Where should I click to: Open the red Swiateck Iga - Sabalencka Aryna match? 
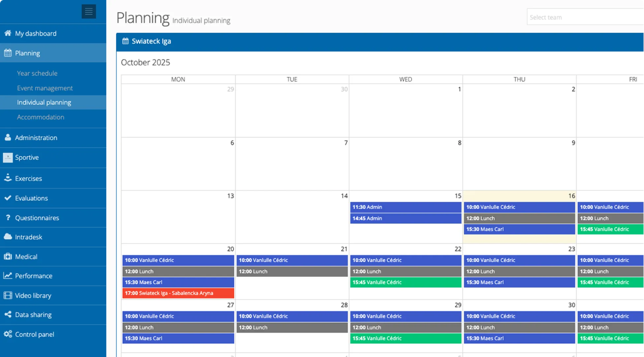click(178, 293)
